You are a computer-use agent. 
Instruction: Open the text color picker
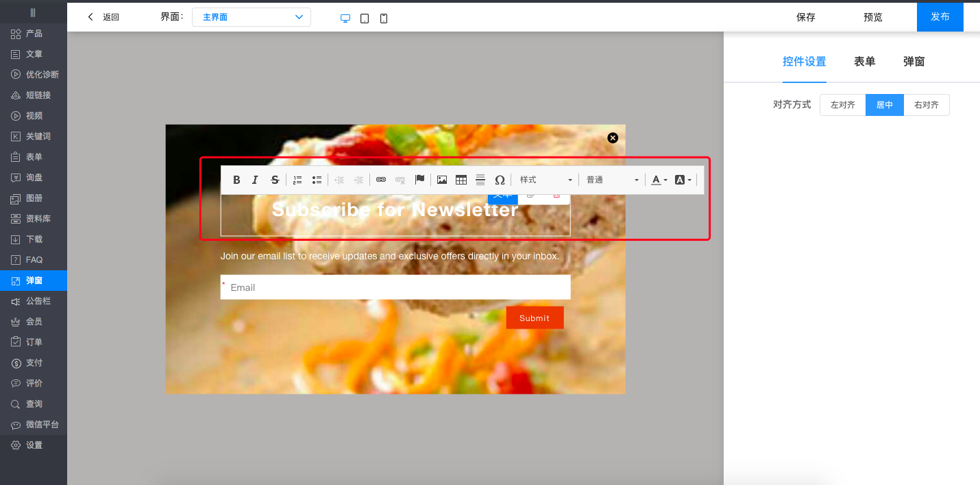[659, 180]
